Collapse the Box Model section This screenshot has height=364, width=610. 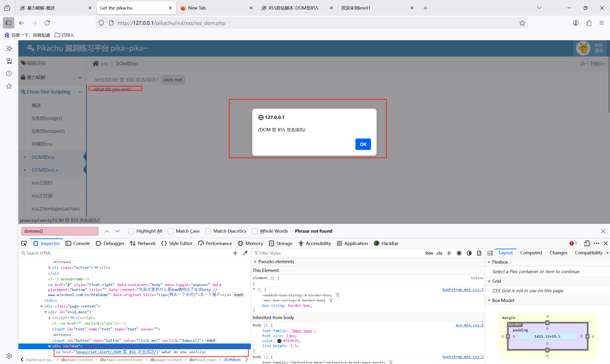[x=489, y=300]
